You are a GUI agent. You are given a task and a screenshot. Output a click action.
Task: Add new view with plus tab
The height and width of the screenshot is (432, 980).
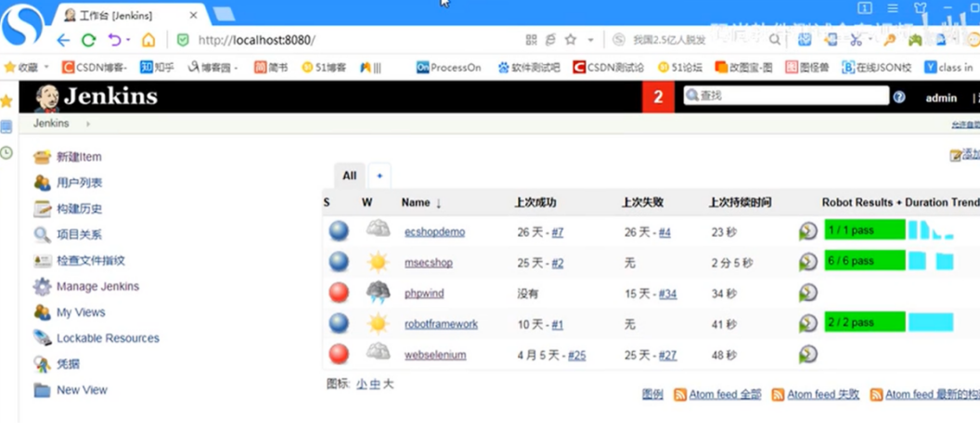click(380, 176)
